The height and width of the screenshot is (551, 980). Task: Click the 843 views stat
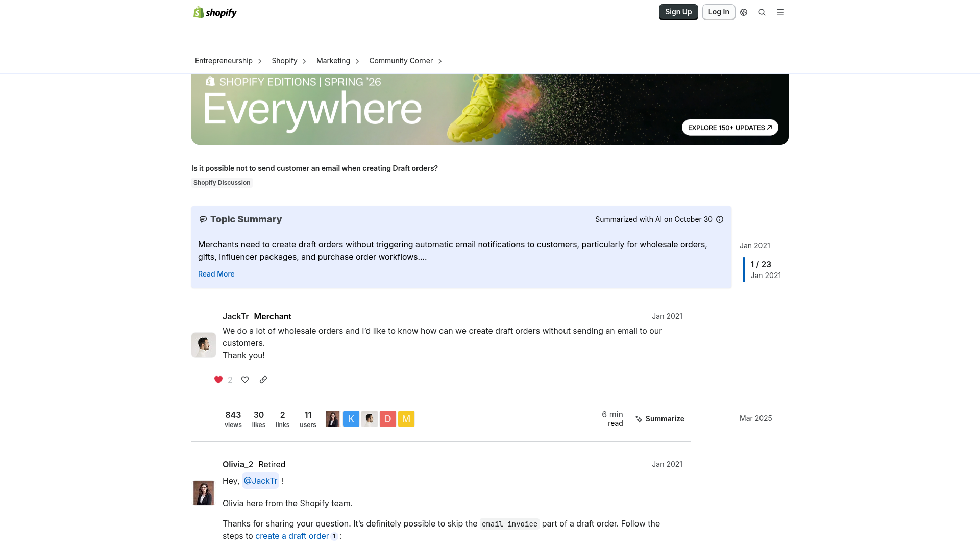(x=233, y=419)
